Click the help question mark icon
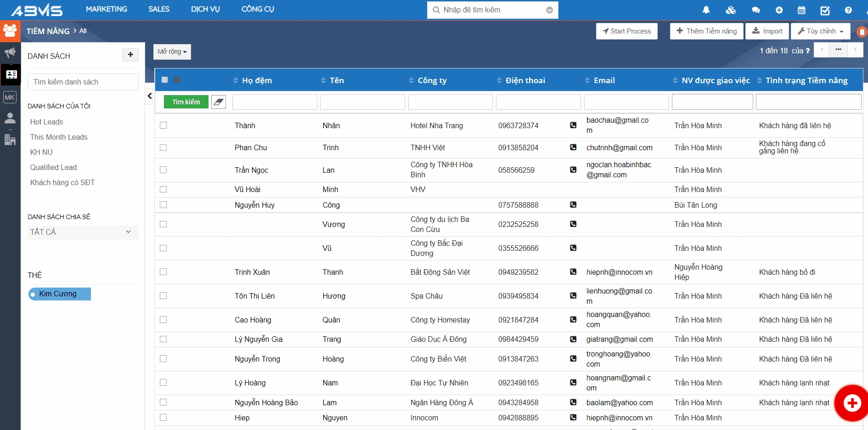This screenshot has width=868, height=430. click(848, 10)
